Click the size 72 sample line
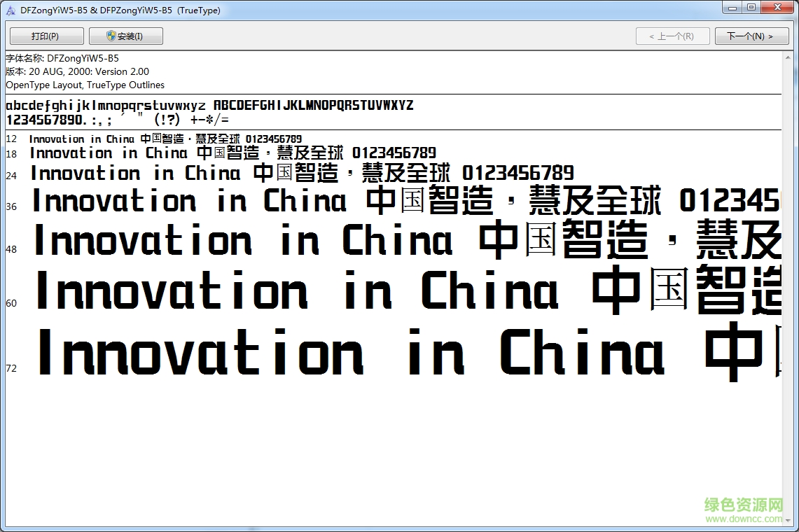Viewport: 799px width, 532px height. [x=409, y=352]
